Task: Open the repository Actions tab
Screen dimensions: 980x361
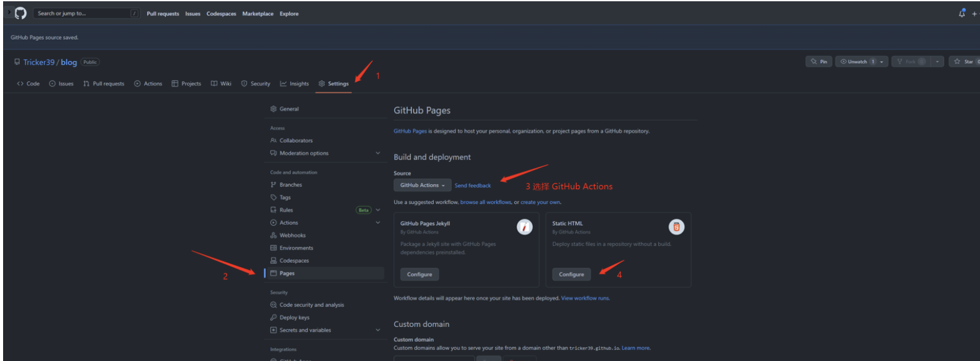Action: (148, 83)
